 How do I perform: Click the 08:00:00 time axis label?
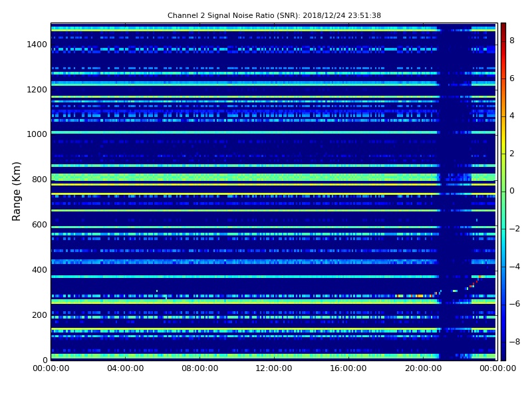[200, 368]
